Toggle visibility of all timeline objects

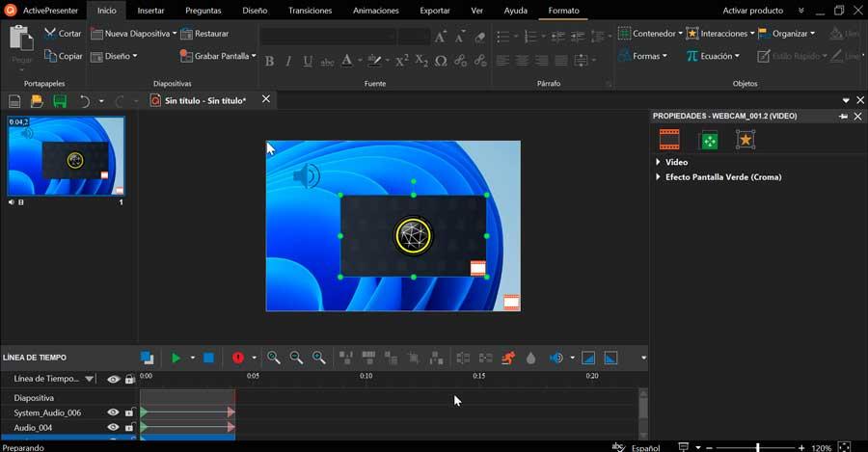pos(113,379)
